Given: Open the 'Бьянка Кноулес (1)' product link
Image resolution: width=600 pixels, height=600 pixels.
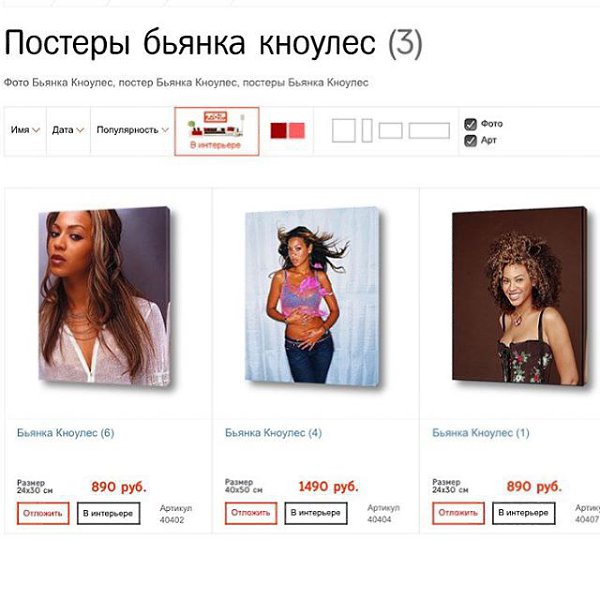Looking at the screenshot, I should [481, 433].
